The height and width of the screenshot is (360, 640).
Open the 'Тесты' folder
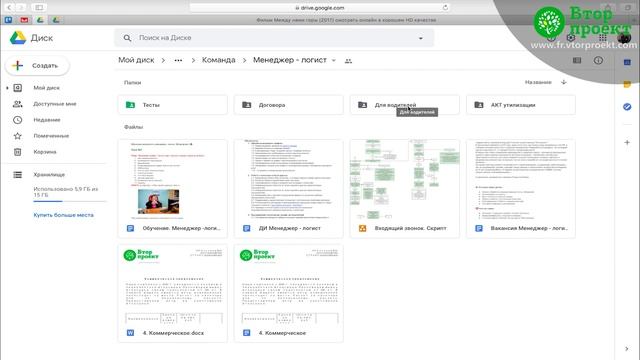[173, 105]
